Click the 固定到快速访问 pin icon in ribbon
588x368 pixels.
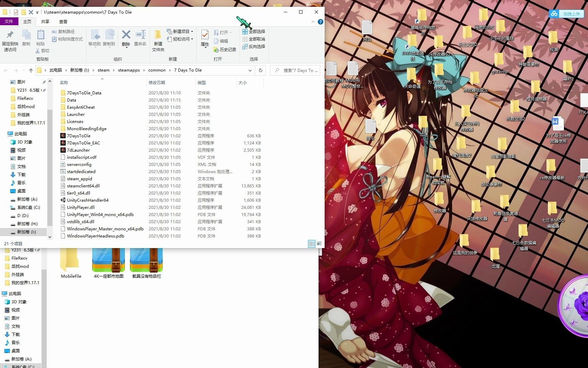10,35
